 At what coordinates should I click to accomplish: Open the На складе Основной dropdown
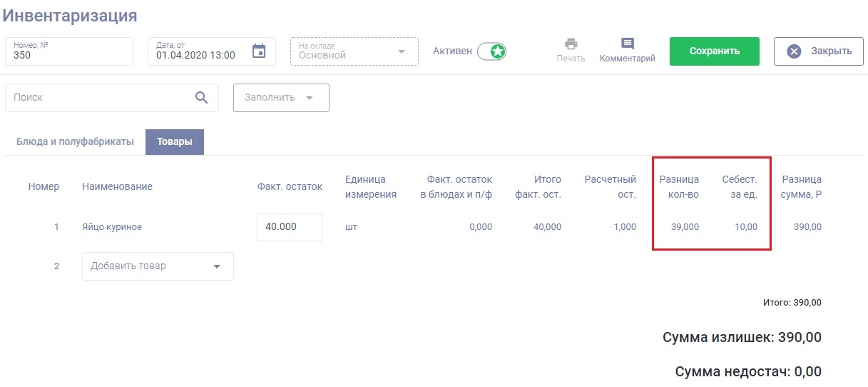click(354, 51)
